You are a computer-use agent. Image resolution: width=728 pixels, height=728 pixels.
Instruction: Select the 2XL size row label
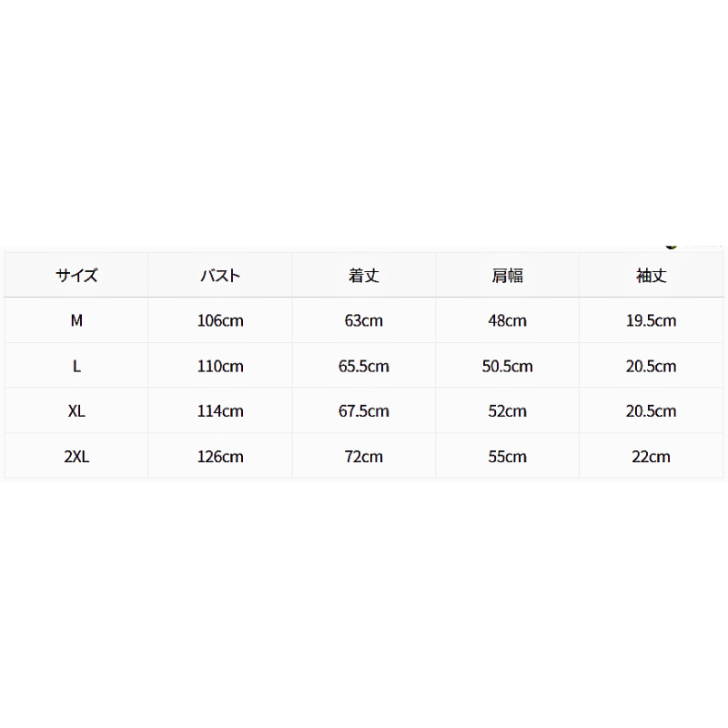pos(76,457)
